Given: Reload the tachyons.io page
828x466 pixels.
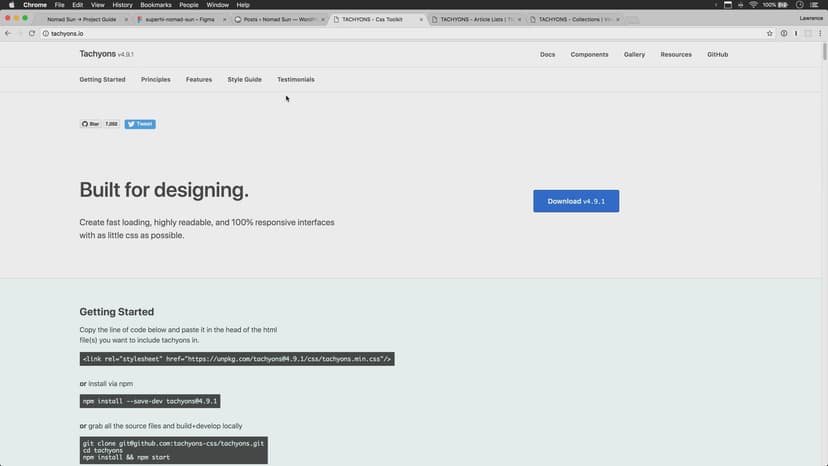Looking at the screenshot, I should [x=32, y=33].
